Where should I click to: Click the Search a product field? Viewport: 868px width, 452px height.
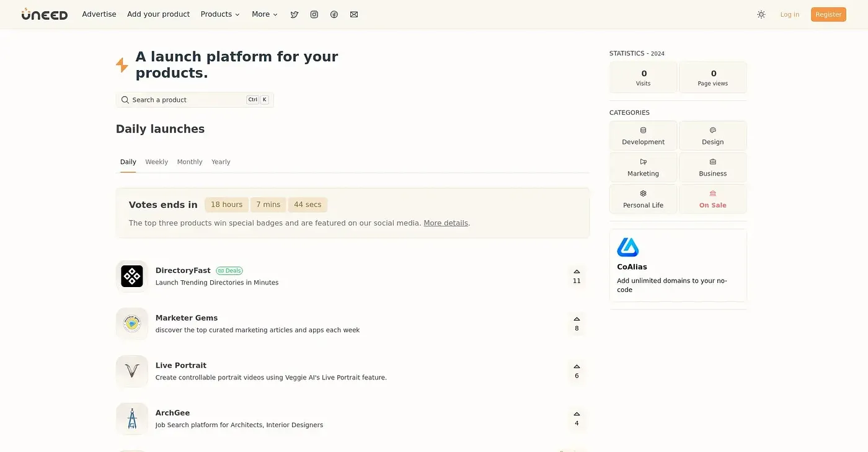click(195, 100)
